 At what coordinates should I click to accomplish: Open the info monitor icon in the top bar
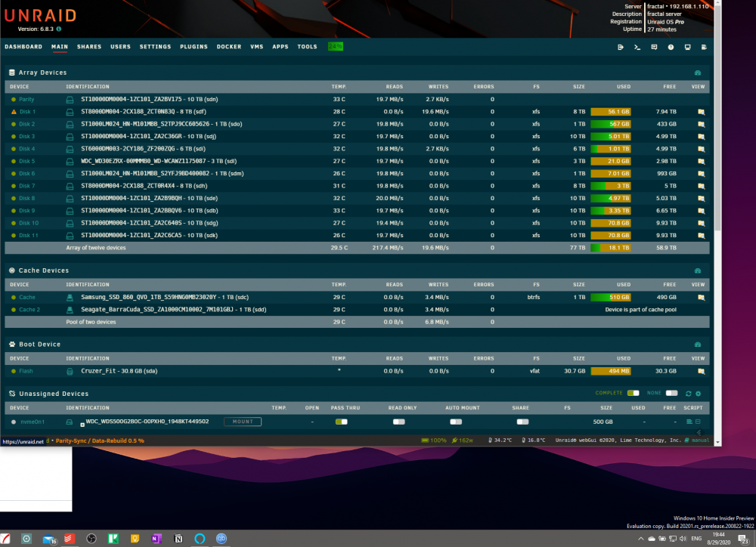pyautogui.click(x=687, y=48)
